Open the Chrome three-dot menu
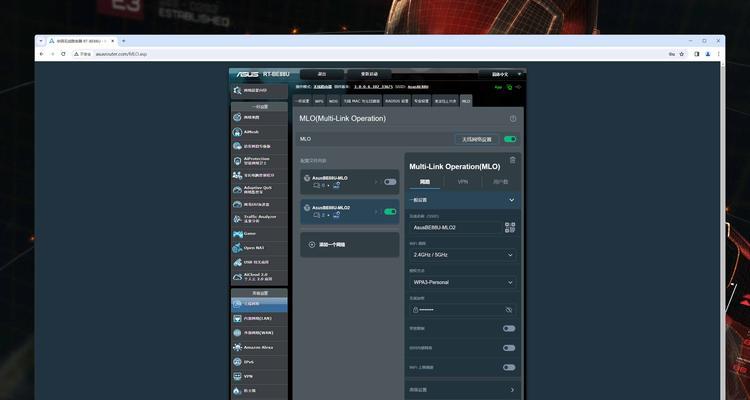The image size is (750, 400). tap(718, 54)
